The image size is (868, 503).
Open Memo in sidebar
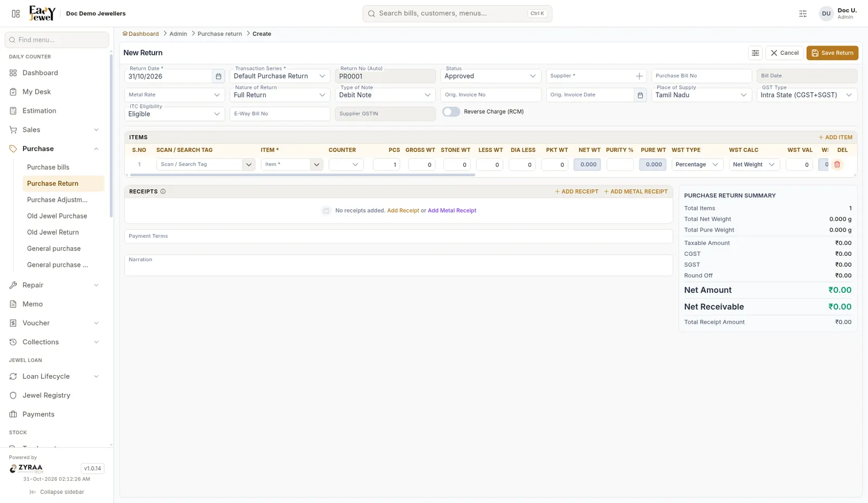[x=57, y=304]
